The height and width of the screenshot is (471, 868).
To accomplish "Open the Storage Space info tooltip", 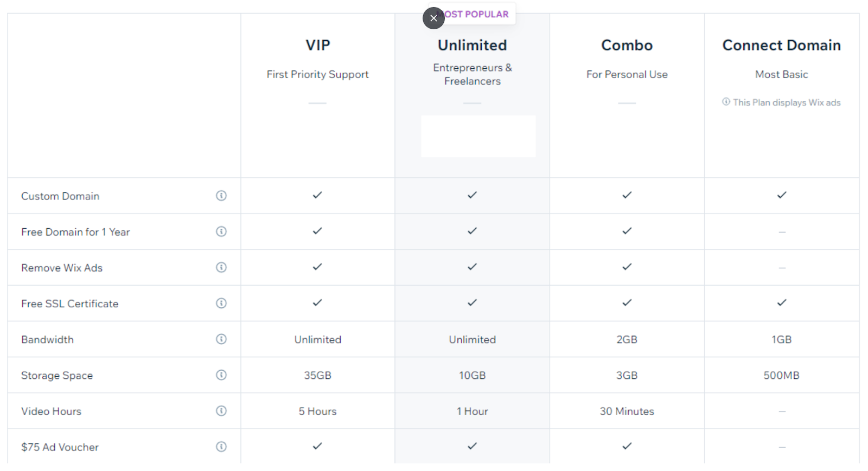I will [x=221, y=375].
